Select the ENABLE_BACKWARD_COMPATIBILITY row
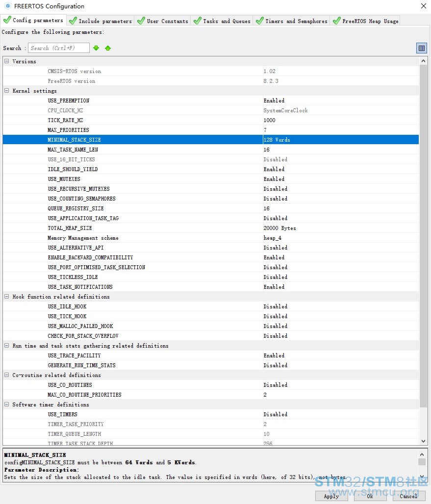The width and height of the screenshot is (431, 504). coord(210,257)
